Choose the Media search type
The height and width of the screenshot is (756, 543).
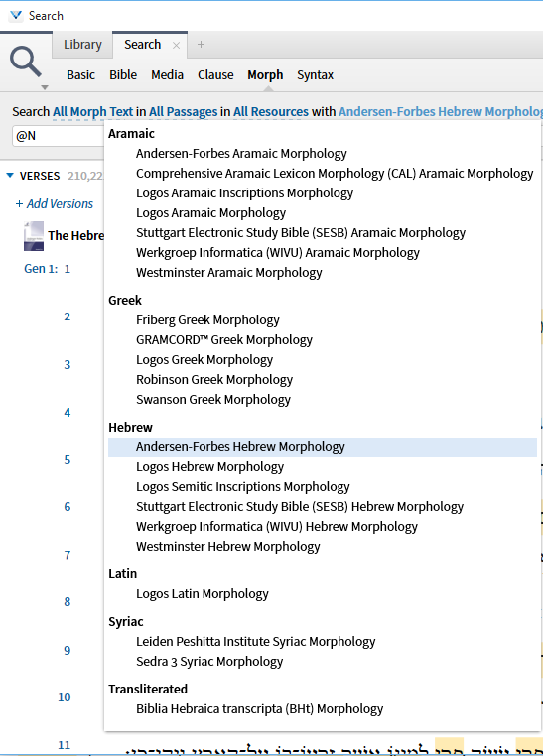168,75
